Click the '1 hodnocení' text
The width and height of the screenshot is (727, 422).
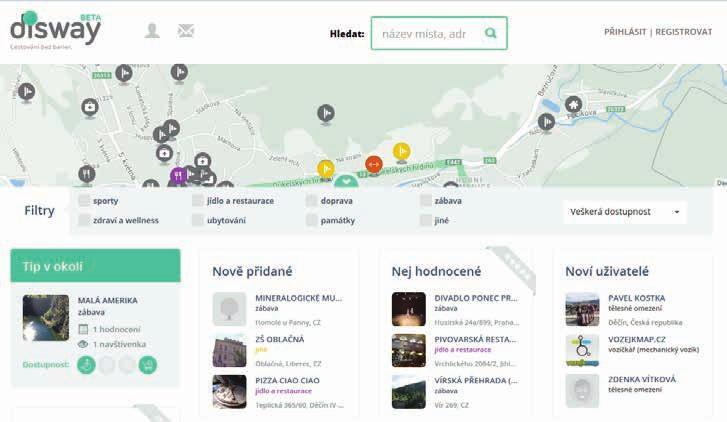116,329
